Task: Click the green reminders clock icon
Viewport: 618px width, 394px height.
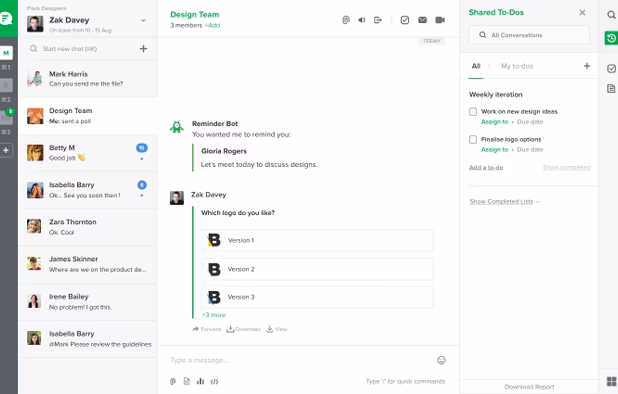Action: pyautogui.click(x=611, y=38)
